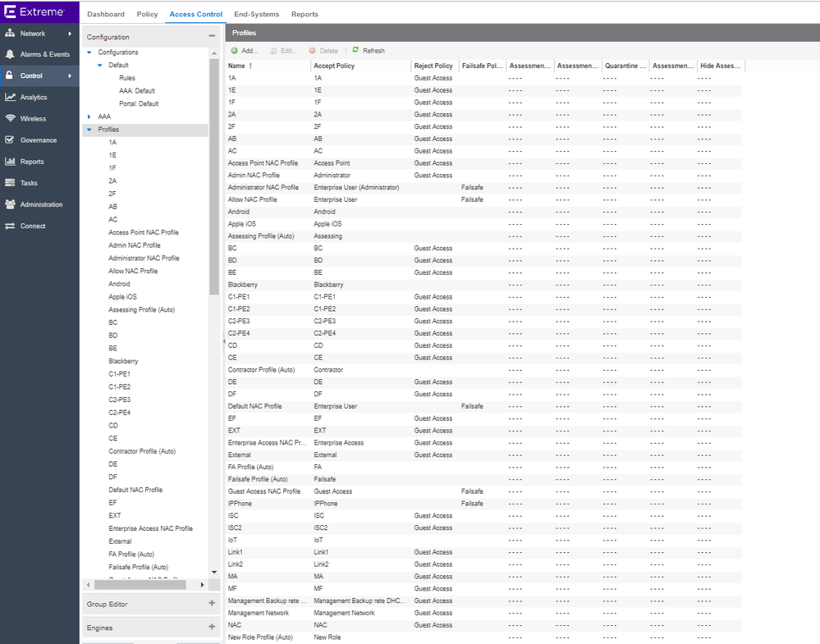The width and height of the screenshot is (820, 644).
Task: Click the Analytics chart icon
Action: 10,97
